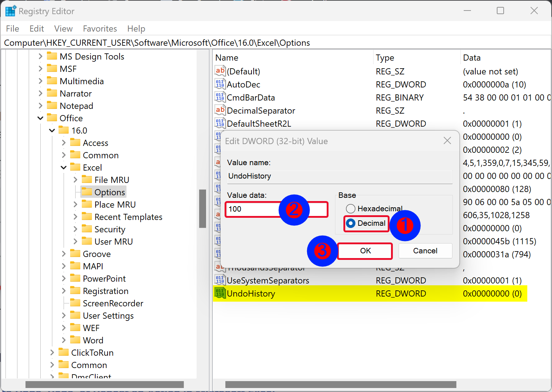The height and width of the screenshot is (392, 552).
Task: Click UndoHistory data value 0x00000000 (0)
Action: [492, 294]
